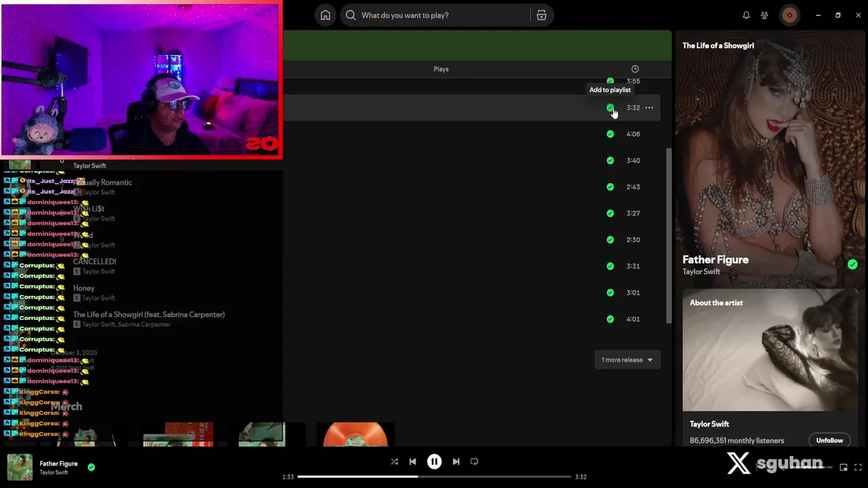This screenshot has height=488, width=868.
Task: Toggle saved check on the 4:01 track
Action: [610, 319]
